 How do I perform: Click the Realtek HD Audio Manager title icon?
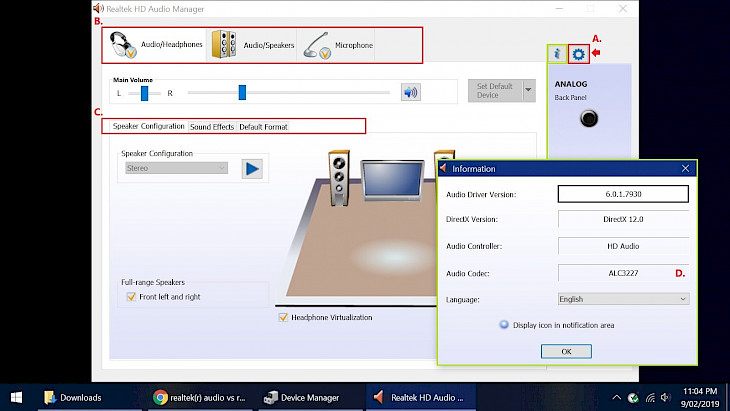tap(98, 8)
